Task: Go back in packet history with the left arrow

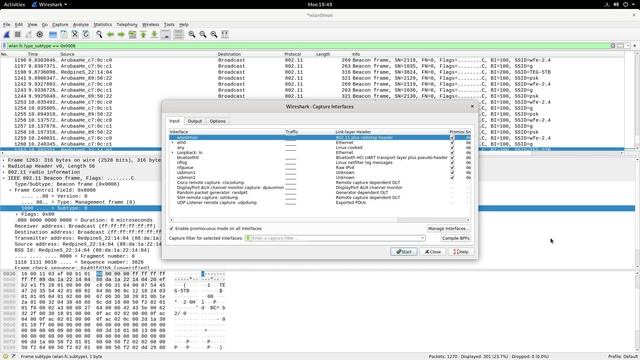Action: (110, 35)
